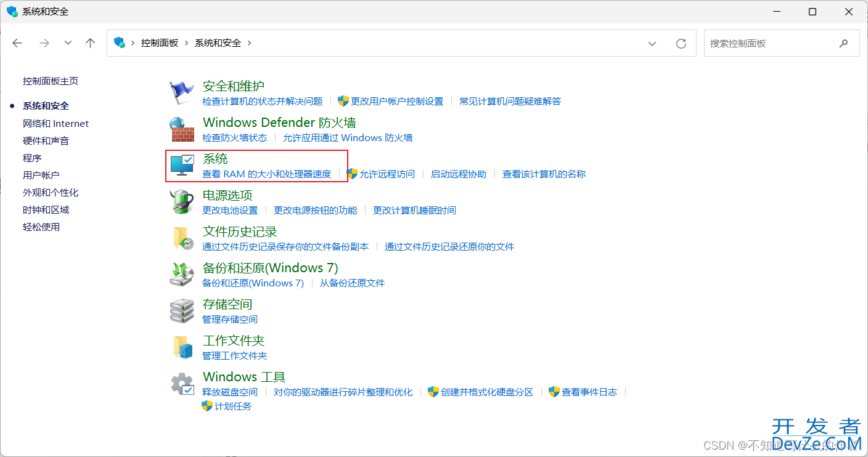
Task: Click 通过文件历史记录保存你的文件备份副本 link
Action: tap(285, 246)
